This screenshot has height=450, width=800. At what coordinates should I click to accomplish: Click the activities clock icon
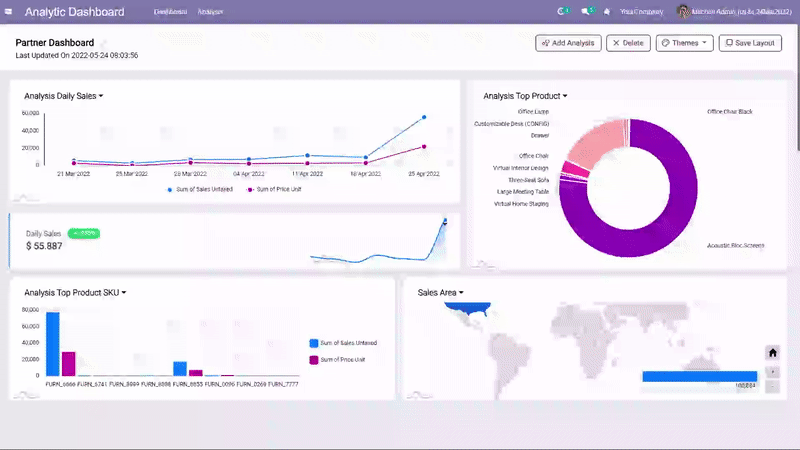pos(562,12)
